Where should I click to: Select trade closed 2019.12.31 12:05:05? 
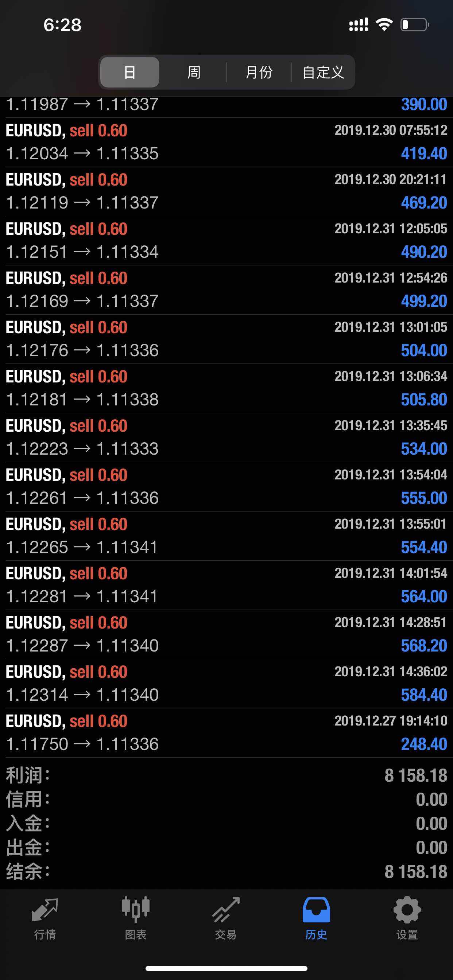coord(226,240)
